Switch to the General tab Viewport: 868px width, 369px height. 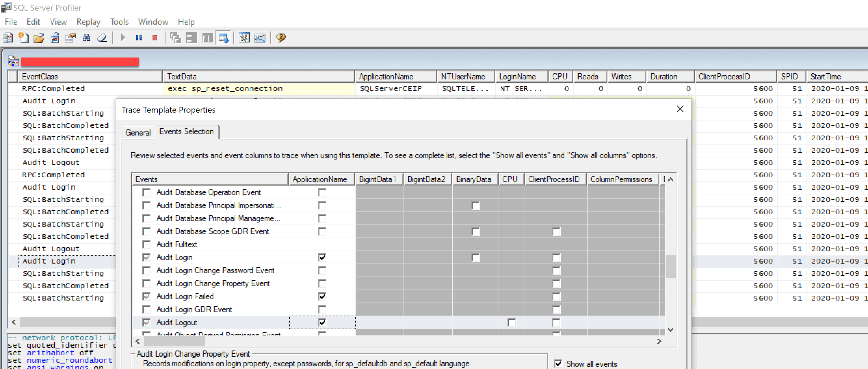click(138, 132)
